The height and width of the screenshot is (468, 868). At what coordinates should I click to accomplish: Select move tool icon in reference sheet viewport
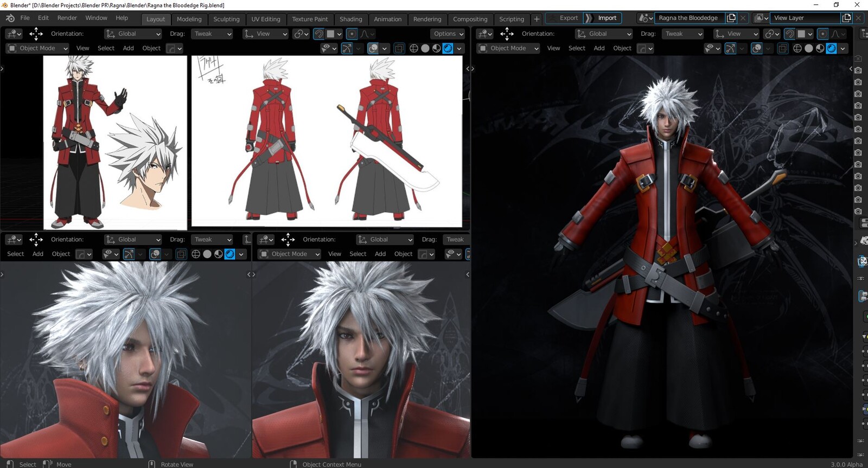pyautogui.click(x=36, y=34)
